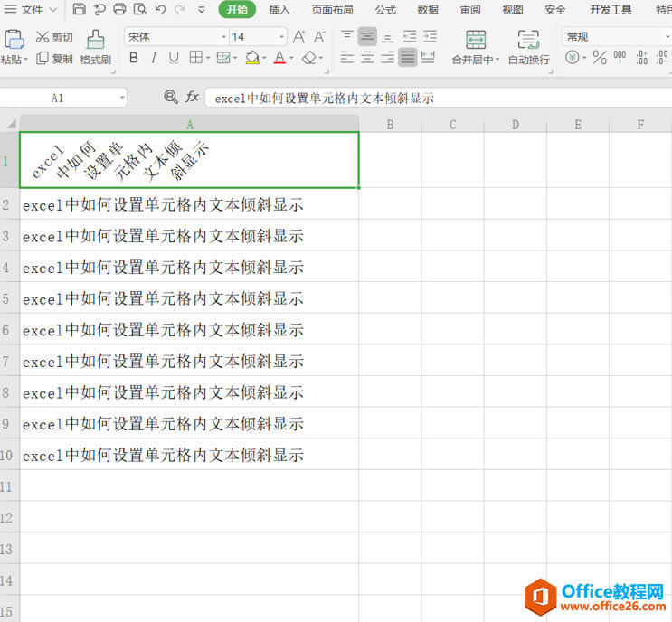Screen dimensions: 672x622
Task: Decrease font size with smaller A icon
Action: (319, 37)
